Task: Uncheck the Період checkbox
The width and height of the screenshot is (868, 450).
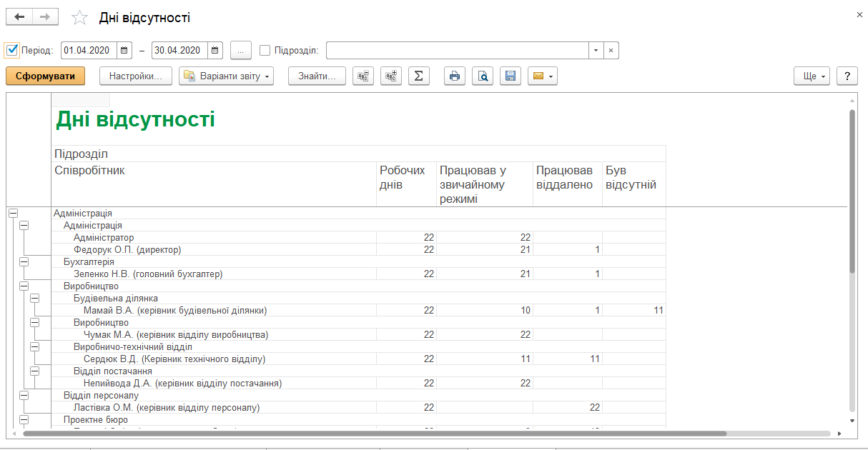Action: click(x=11, y=50)
